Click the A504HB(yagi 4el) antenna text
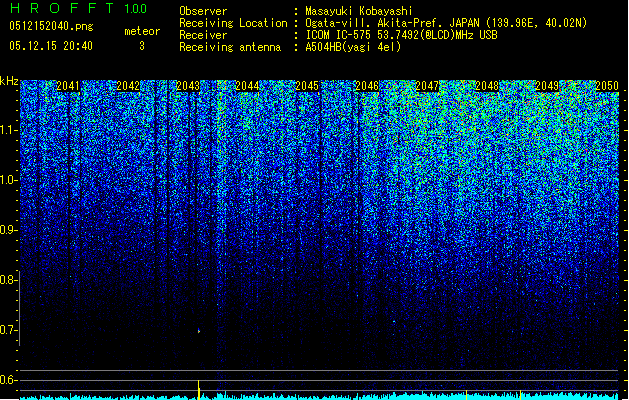The height and width of the screenshot is (400, 629). (353, 47)
